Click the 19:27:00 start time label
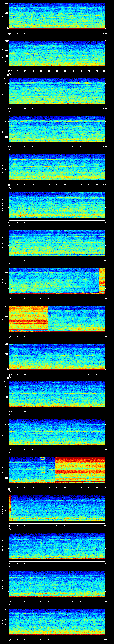The width and height of the screenshot is (114, 644). (x=9, y=525)
